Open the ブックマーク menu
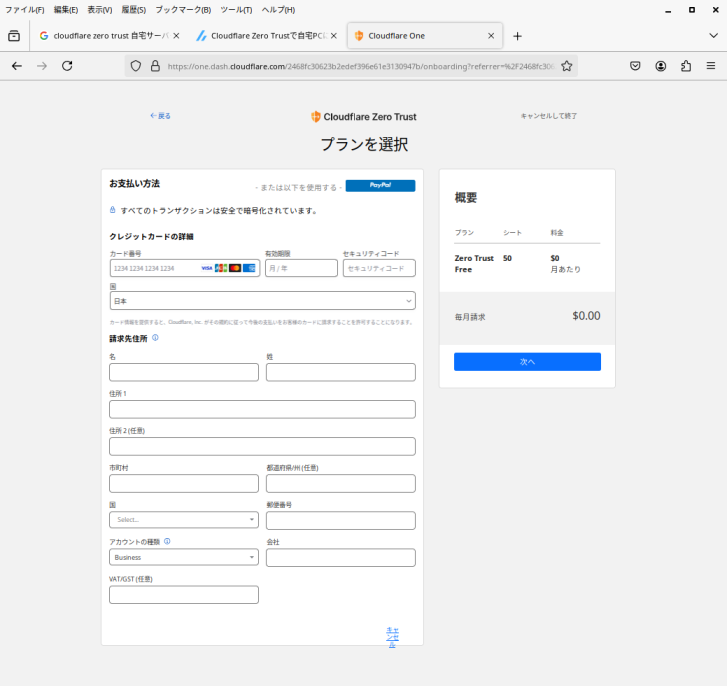Viewport: 727px width, 686px height. pos(183,10)
